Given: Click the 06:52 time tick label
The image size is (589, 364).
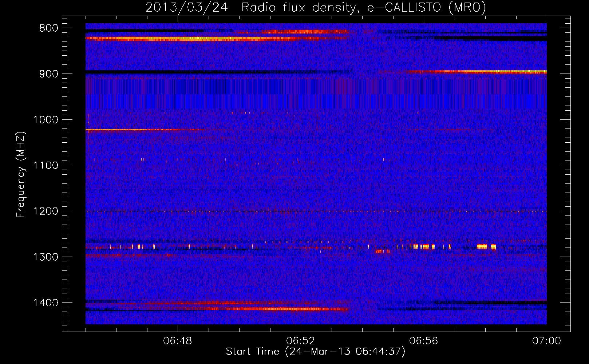Looking at the screenshot, I should 301,341.
